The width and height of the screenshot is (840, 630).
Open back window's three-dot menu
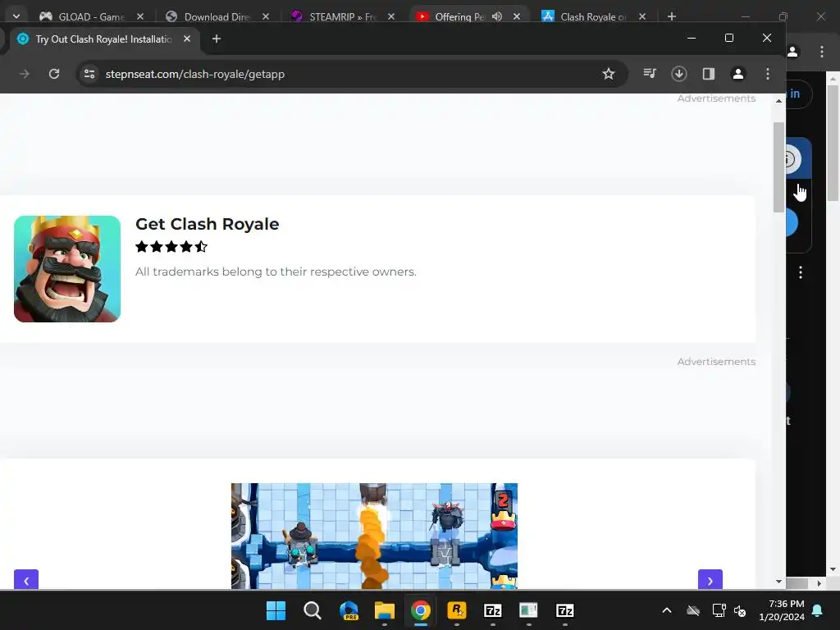[x=822, y=52]
